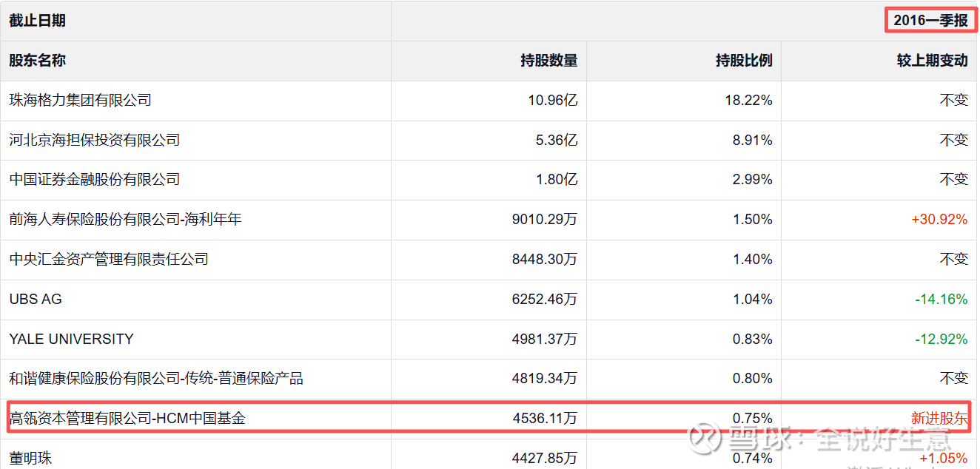This screenshot has width=980, height=469.
Task: Select the 2016一季报 report period
Action: click(x=930, y=21)
